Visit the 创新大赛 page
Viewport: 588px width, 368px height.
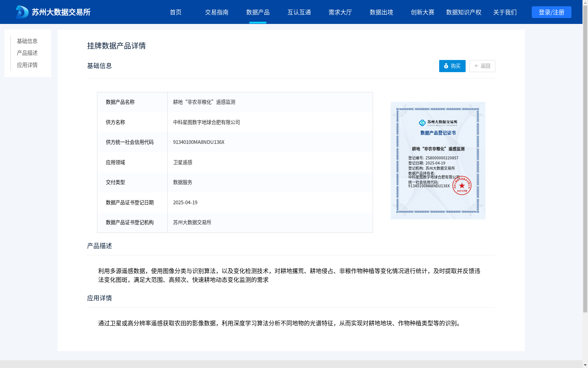pos(423,12)
